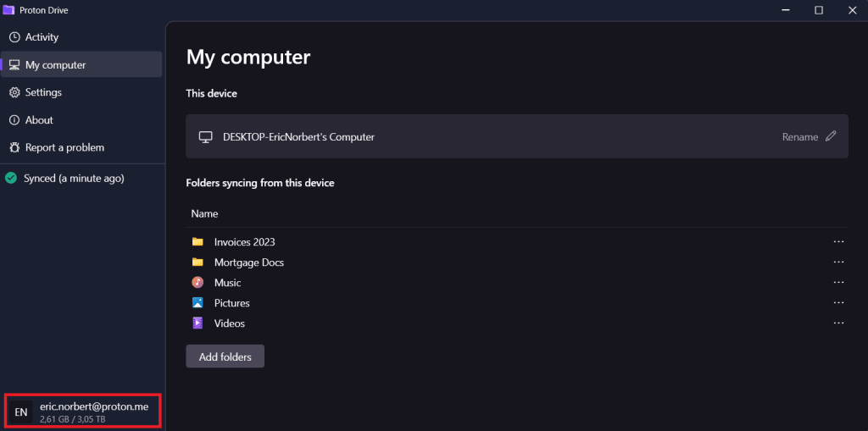The width and height of the screenshot is (868, 431).
Task: Select the Pictures folder name
Action: 232,303
